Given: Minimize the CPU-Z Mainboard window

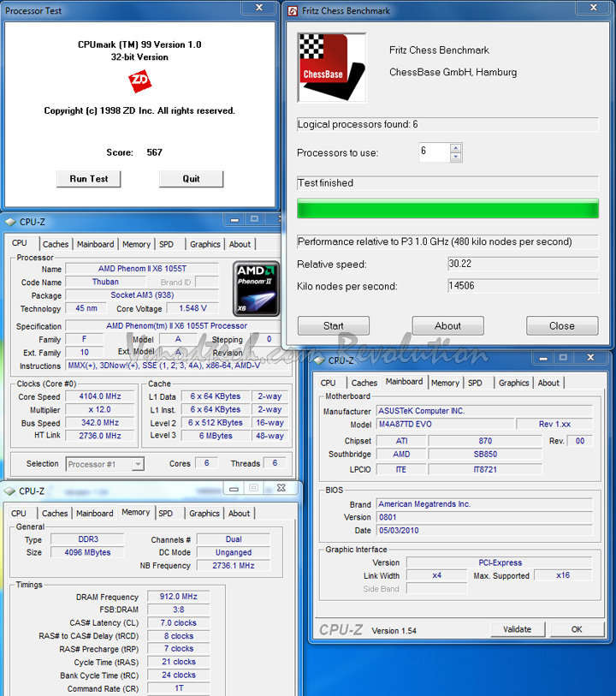Looking at the screenshot, I should 544,358.
